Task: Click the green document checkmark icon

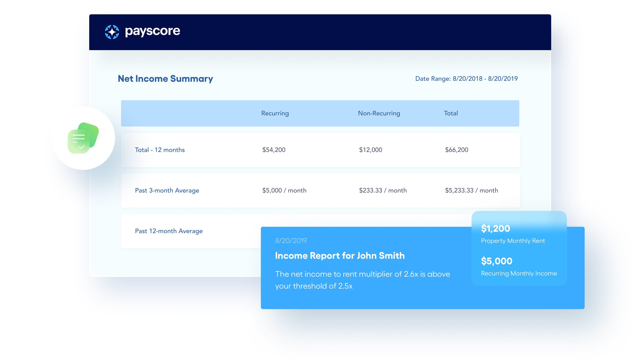Action: click(x=83, y=138)
